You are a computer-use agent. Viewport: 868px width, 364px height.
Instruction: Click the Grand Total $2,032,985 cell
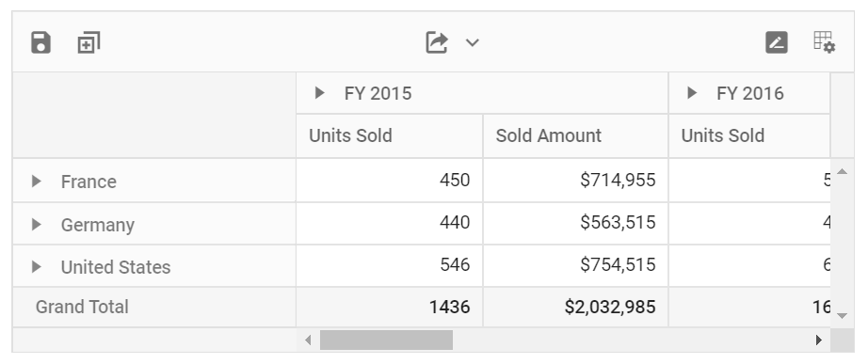[576, 307]
